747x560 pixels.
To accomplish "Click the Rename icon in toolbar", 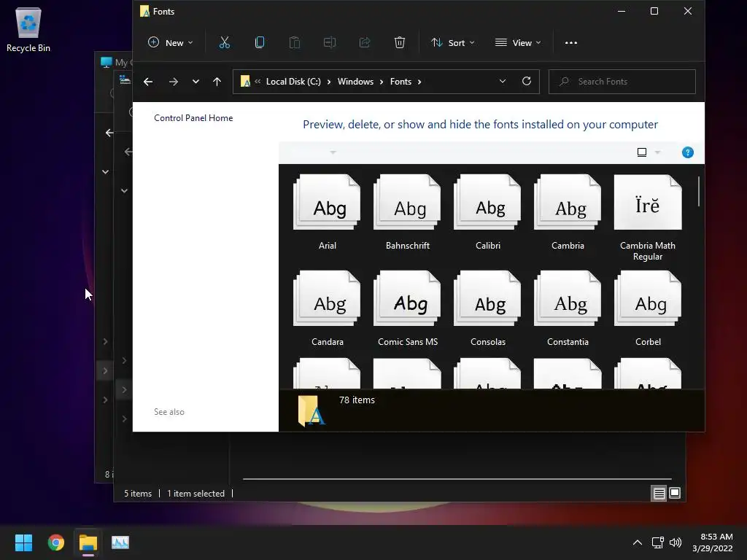I will coord(330,43).
